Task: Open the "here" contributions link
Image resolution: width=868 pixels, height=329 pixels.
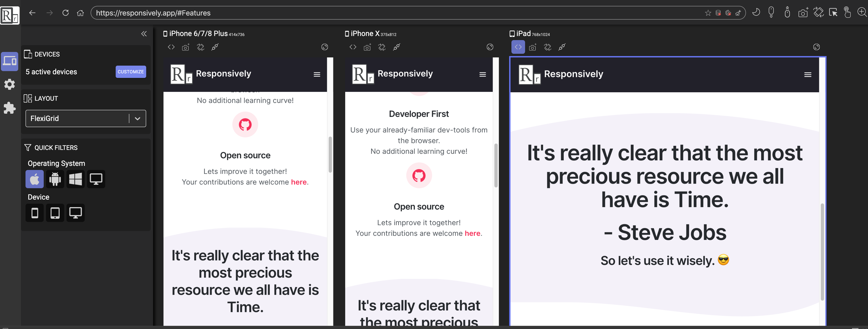Action: point(299,182)
